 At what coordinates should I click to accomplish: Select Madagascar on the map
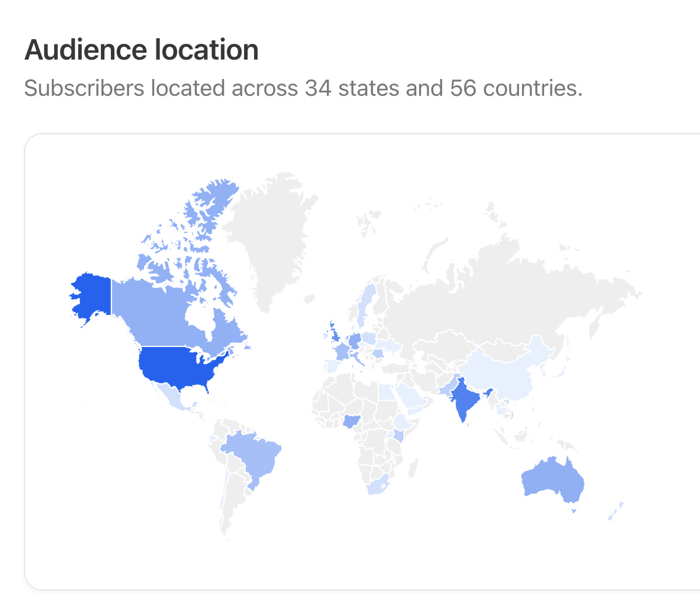[x=413, y=468]
